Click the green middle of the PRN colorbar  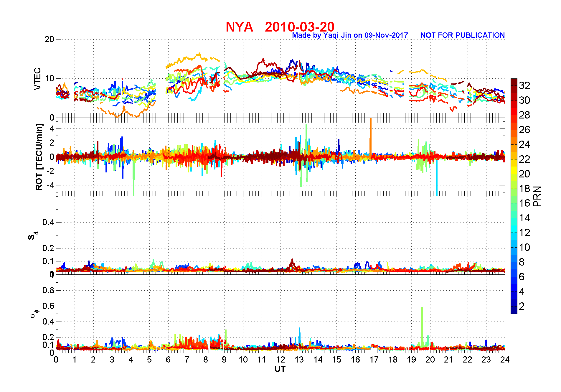[514, 196]
